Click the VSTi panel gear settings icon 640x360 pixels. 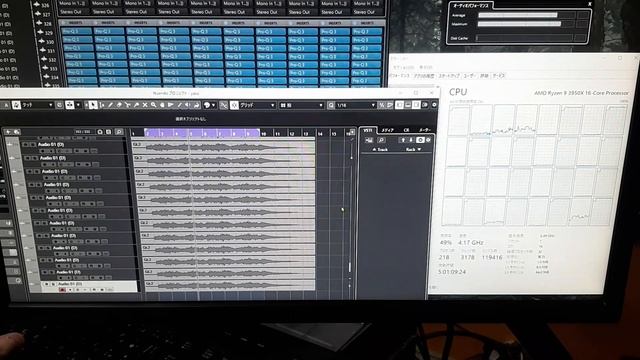428,140
